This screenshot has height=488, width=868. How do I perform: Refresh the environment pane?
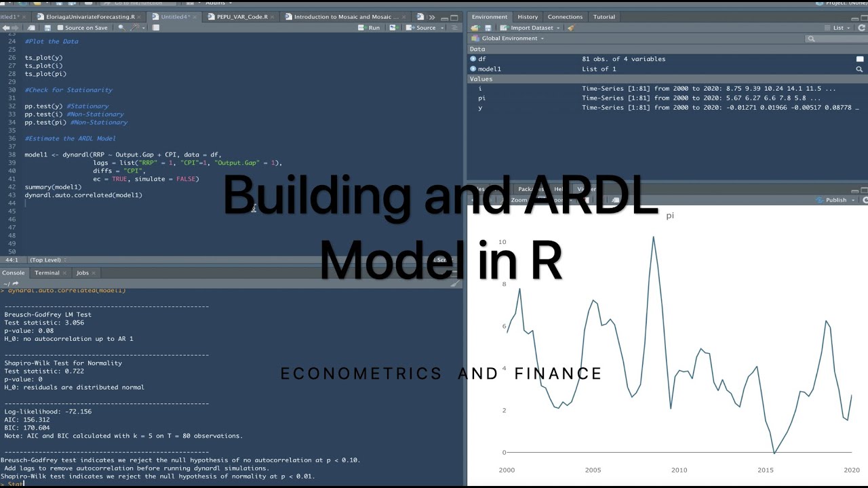(861, 28)
